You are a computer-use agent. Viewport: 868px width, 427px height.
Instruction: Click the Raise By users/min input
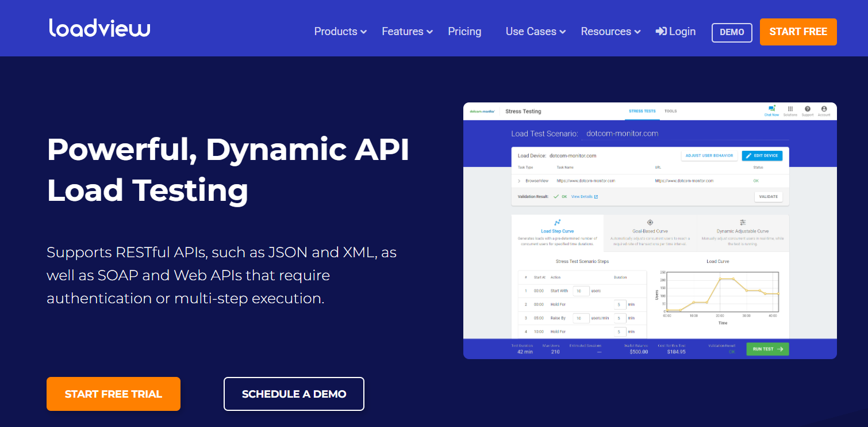[x=581, y=318]
